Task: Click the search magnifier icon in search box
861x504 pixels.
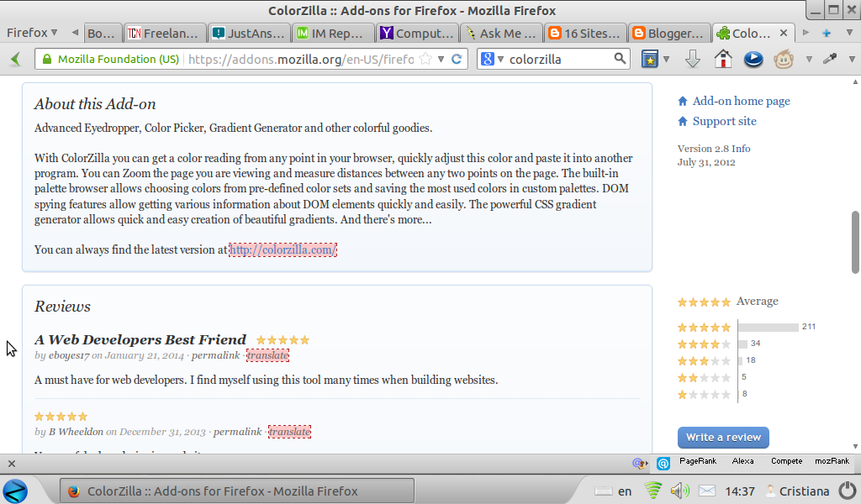Action: coord(620,59)
